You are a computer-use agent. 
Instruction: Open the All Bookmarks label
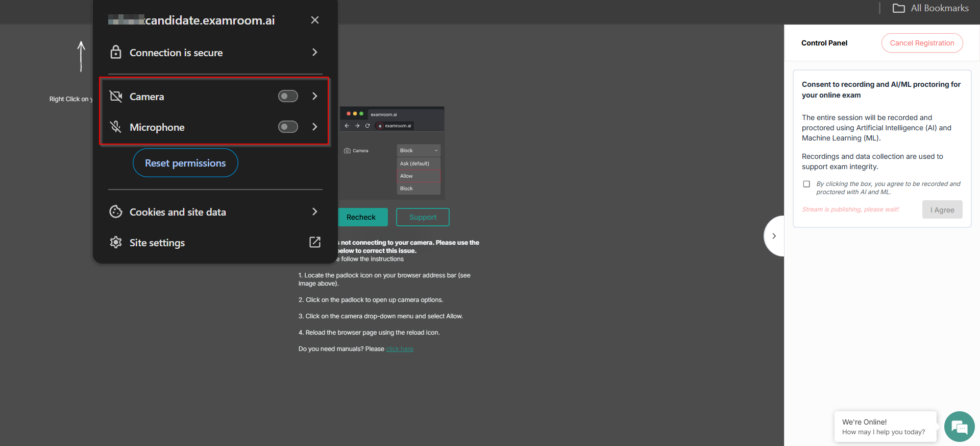[940, 8]
